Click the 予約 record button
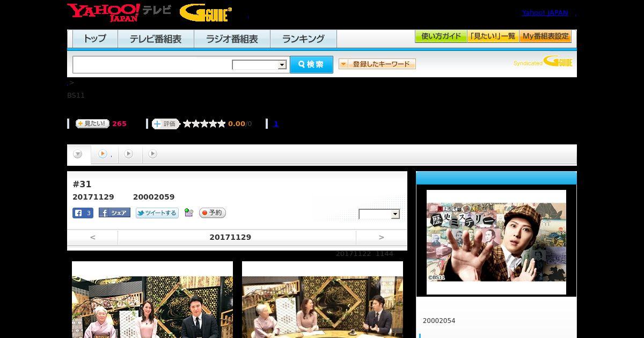Screen dimensions: 644x338 (213, 213)
